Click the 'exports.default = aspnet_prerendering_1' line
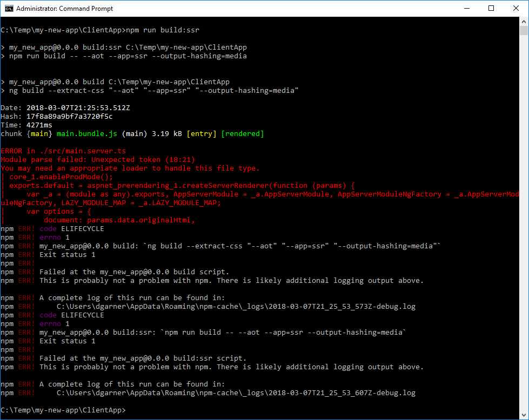 [x=182, y=186]
